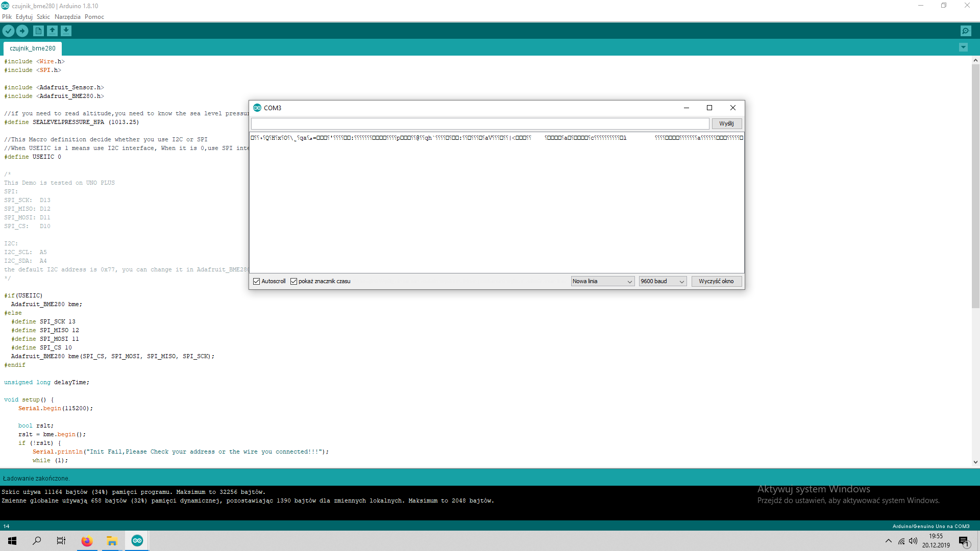Open the Nowa linia line-ending dropdown
The height and width of the screenshot is (551, 980).
click(602, 281)
